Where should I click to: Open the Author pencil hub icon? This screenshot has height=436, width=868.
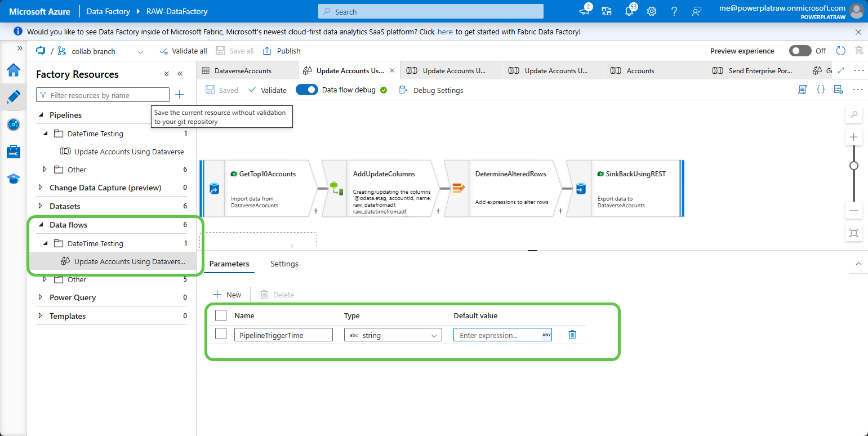click(x=14, y=97)
